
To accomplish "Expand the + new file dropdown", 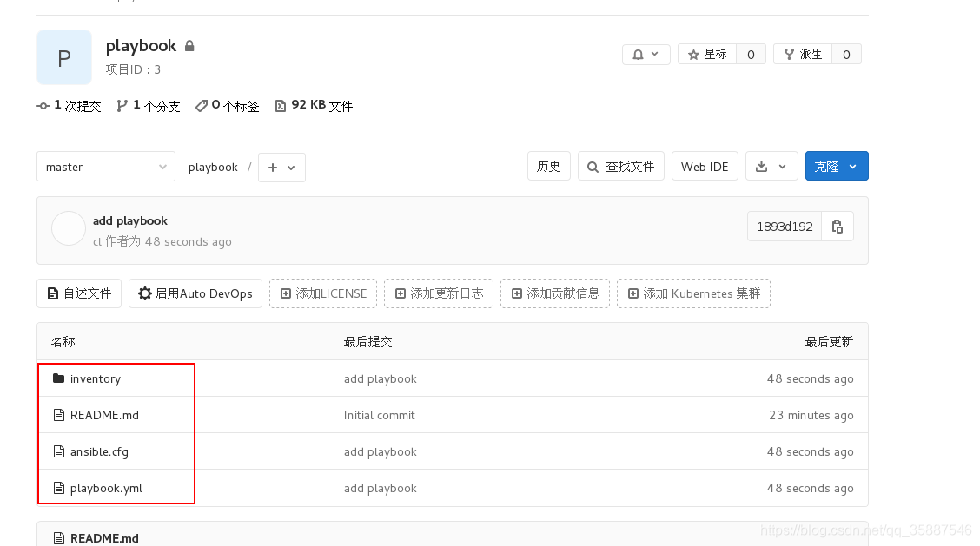I will coord(281,167).
